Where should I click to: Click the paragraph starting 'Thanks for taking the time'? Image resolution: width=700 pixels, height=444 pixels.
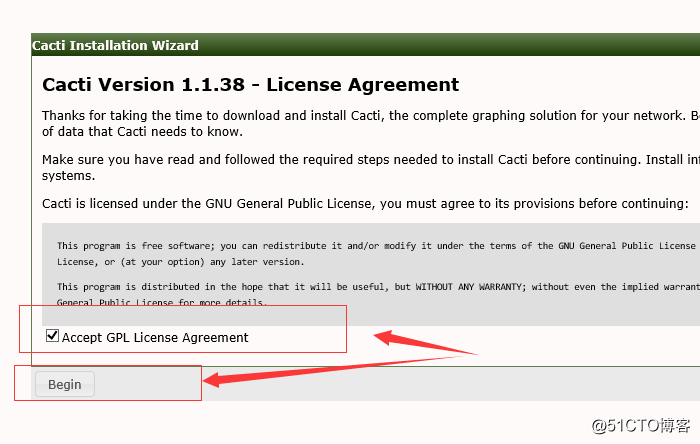coord(371,124)
